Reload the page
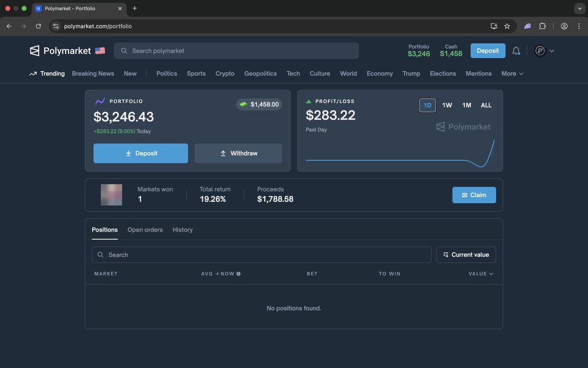588x368 pixels. click(x=38, y=26)
